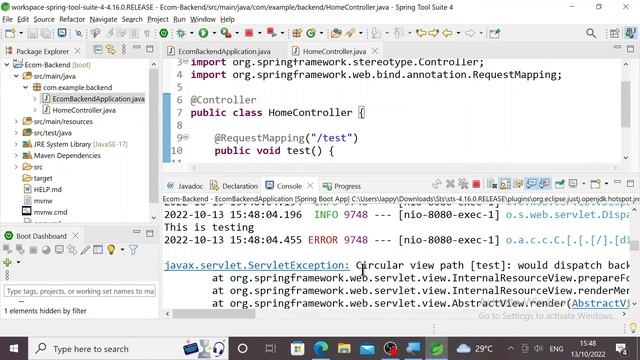Open the Refactor menu
This screenshot has height=360, width=640.
click(72, 19)
